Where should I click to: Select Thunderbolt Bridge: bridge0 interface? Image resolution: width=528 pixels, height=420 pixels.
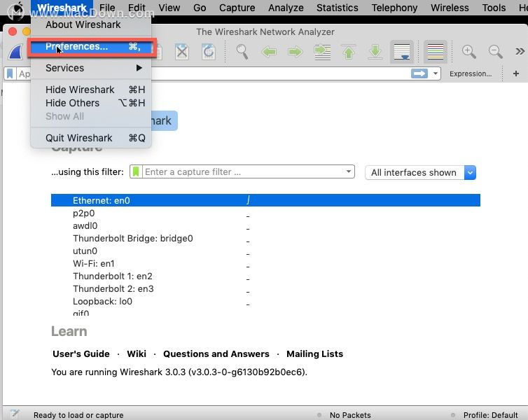265,238
